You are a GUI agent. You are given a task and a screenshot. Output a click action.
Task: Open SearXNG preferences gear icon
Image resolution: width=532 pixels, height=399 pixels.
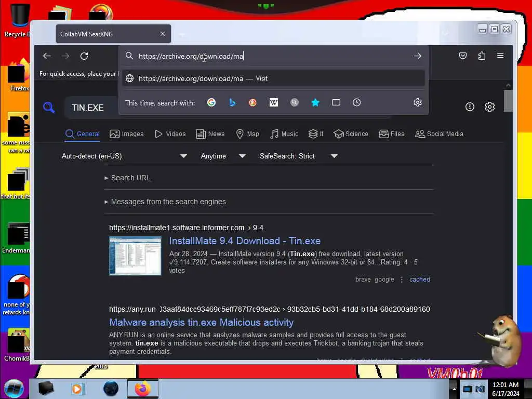pos(489,107)
